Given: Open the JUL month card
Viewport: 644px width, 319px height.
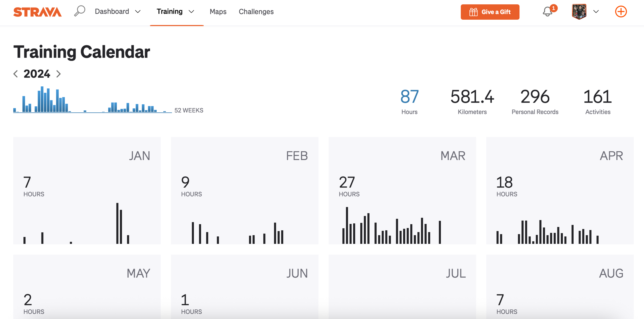Looking at the screenshot, I should pyautogui.click(x=402, y=287).
